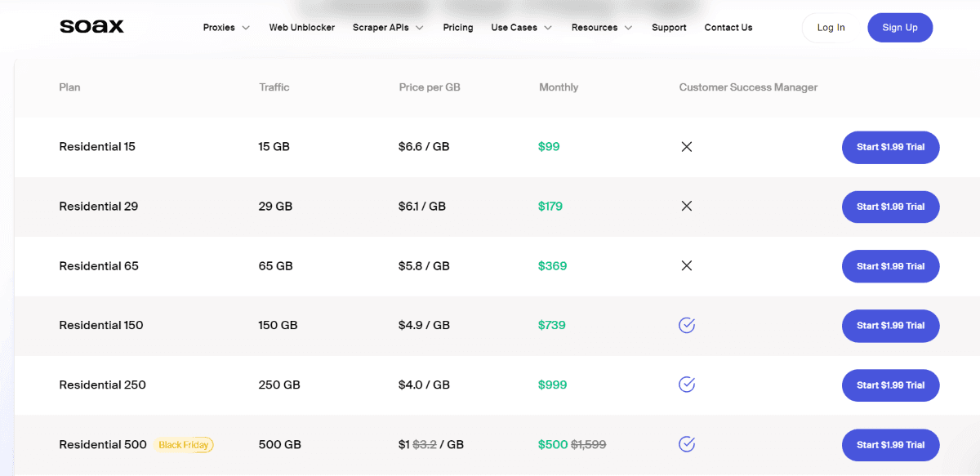
Task: Click the $999 monthly price
Action: point(552,385)
